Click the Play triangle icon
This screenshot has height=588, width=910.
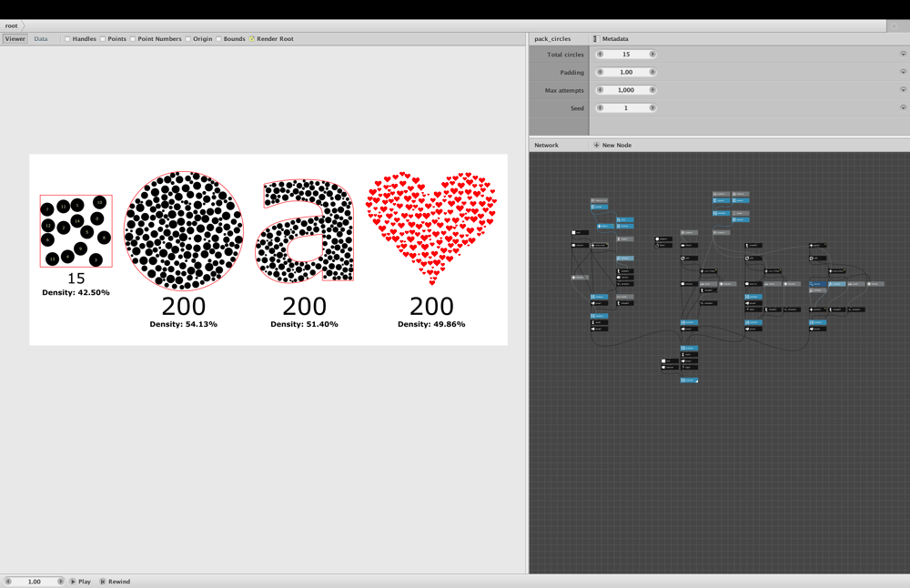pyautogui.click(x=73, y=581)
